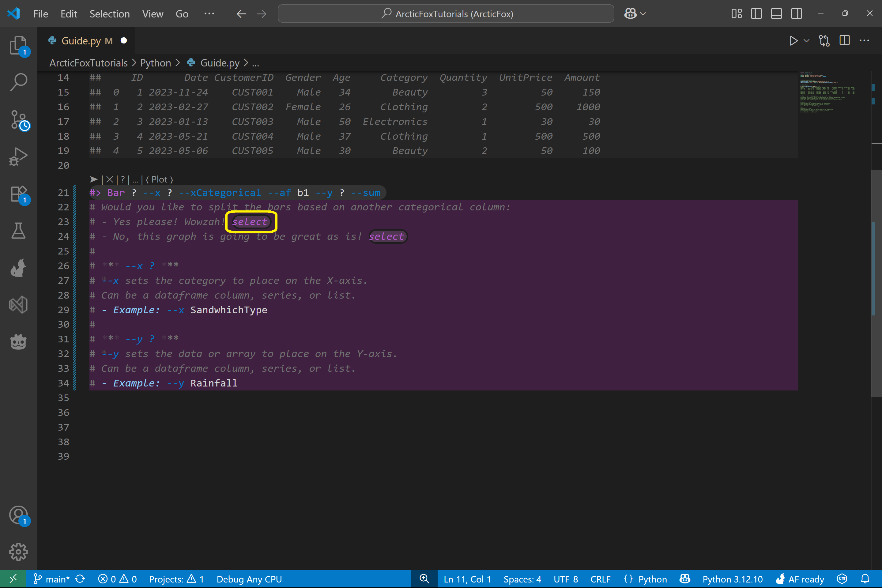882x588 pixels.
Task: Click the ? code lens action
Action: point(123,180)
